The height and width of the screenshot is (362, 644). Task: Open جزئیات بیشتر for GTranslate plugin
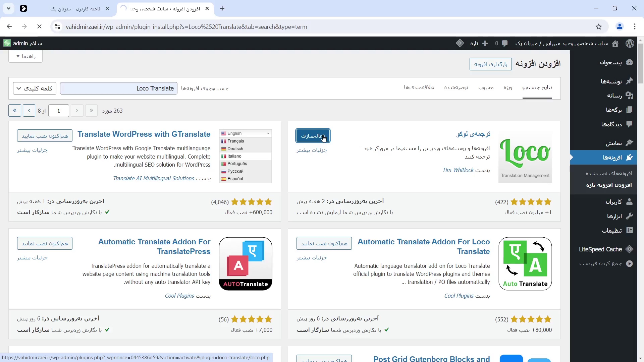pos(32,150)
